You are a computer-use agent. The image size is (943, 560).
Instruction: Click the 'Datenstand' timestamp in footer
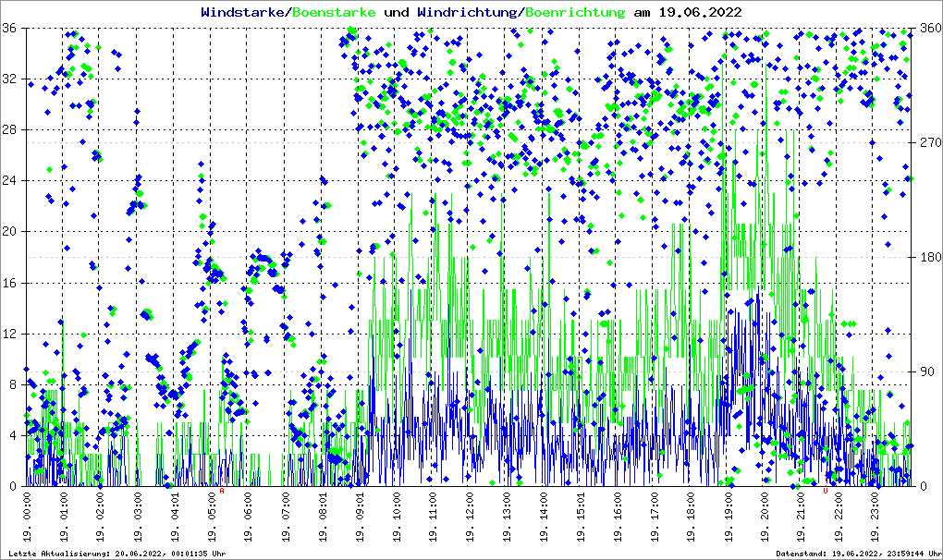tap(854, 554)
